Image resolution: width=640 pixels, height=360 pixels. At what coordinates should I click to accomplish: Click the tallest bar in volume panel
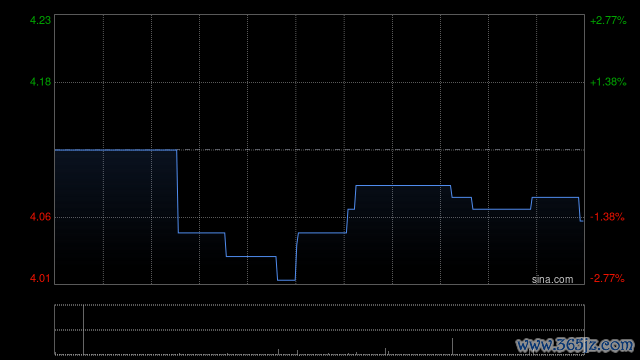tap(83, 329)
